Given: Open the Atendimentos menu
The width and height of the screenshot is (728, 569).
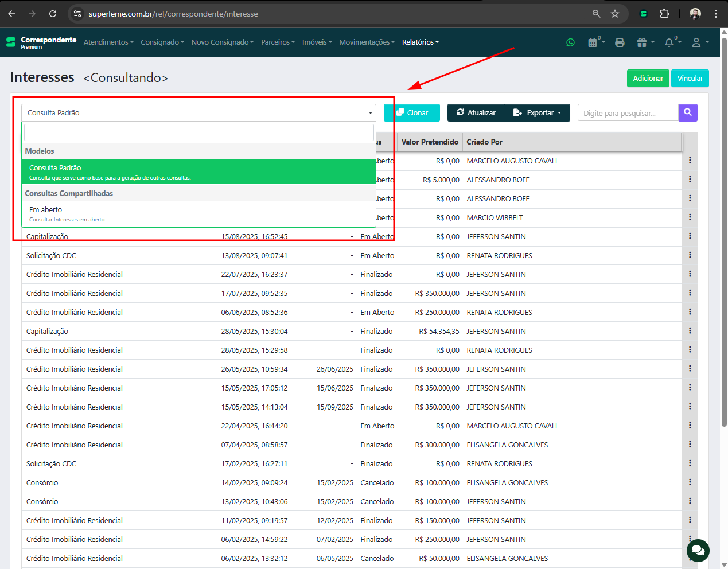Looking at the screenshot, I should 108,42.
